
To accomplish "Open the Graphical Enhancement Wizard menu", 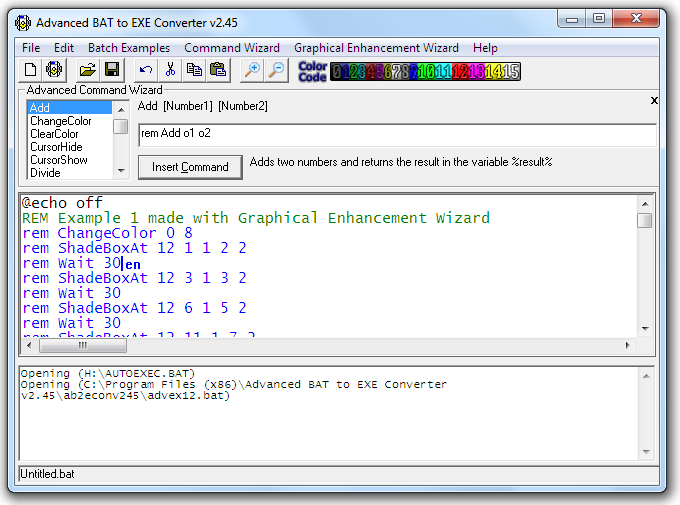I will tap(376, 48).
